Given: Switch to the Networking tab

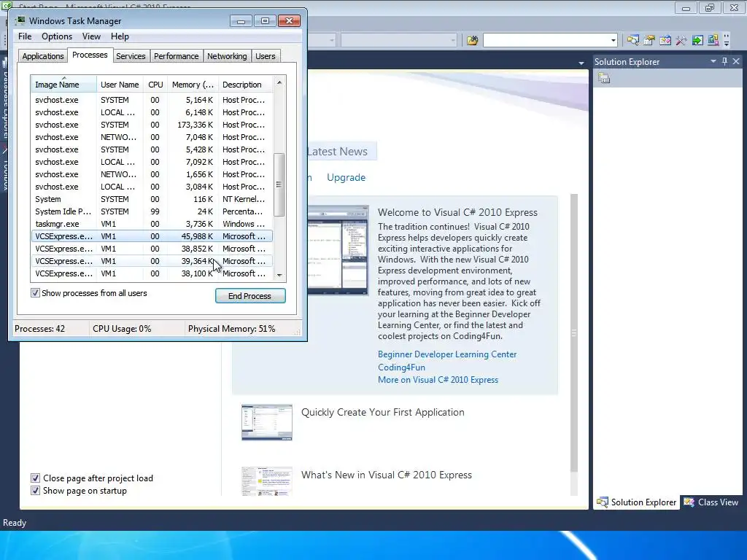Looking at the screenshot, I should 227,56.
